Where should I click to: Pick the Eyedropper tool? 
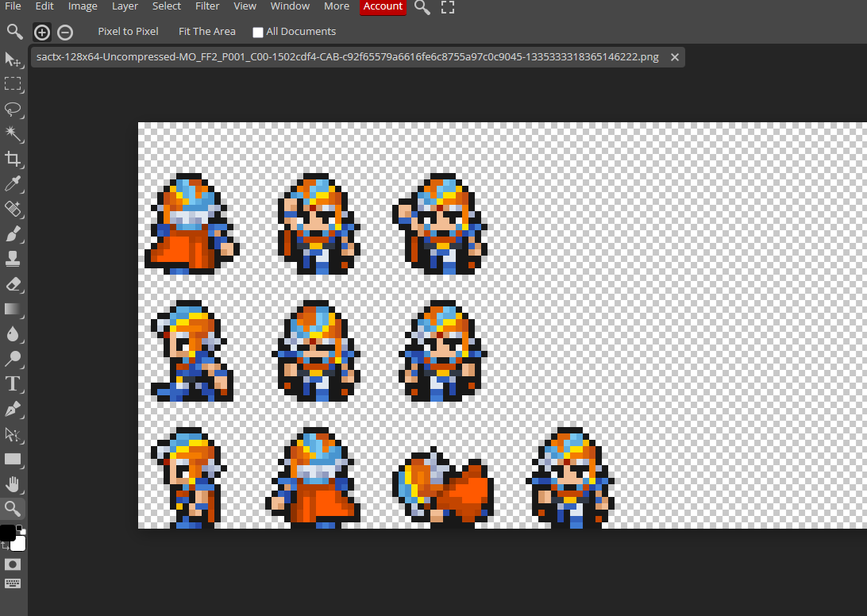[x=13, y=184]
